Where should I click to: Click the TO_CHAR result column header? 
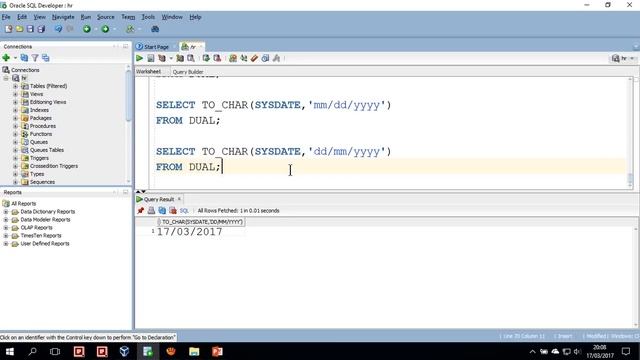[201, 222]
